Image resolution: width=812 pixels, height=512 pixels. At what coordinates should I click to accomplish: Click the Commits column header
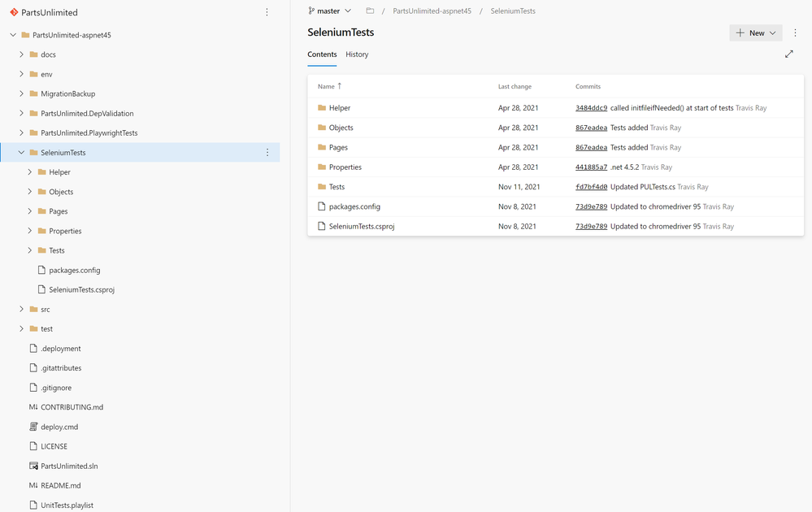coord(588,86)
